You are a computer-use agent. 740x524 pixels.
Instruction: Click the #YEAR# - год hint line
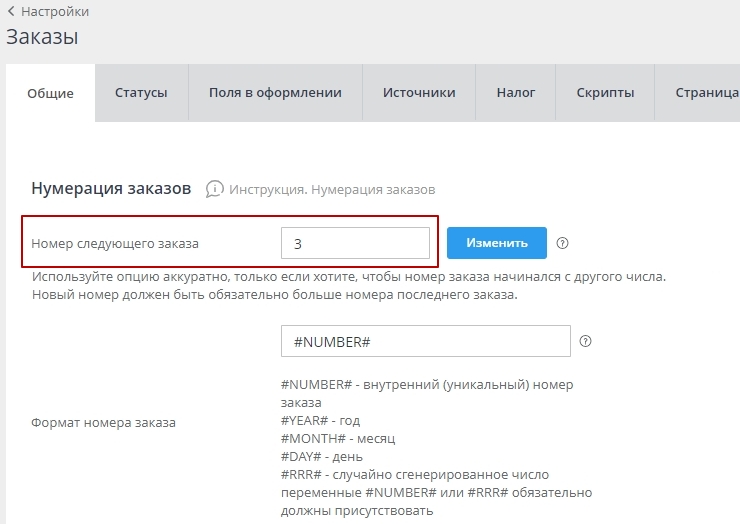pyautogui.click(x=320, y=420)
